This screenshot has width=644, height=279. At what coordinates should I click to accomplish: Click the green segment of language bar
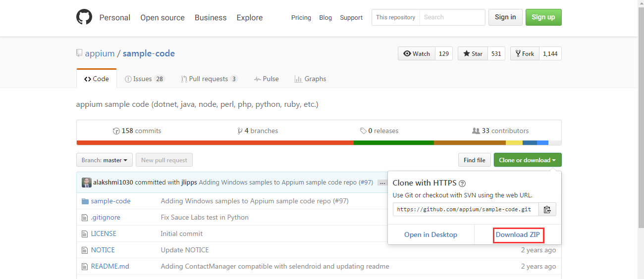pyautogui.click(x=394, y=143)
